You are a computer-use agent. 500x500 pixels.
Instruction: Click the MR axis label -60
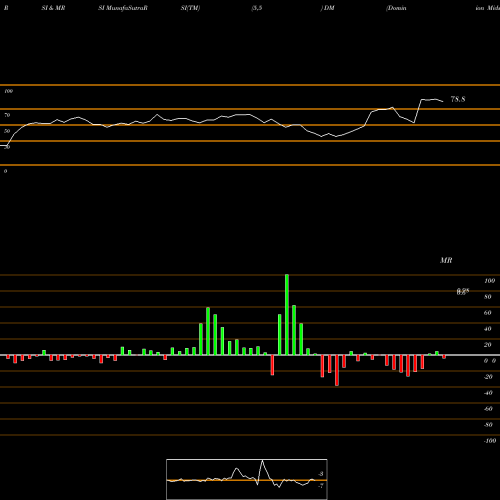pyautogui.click(x=488, y=409)
